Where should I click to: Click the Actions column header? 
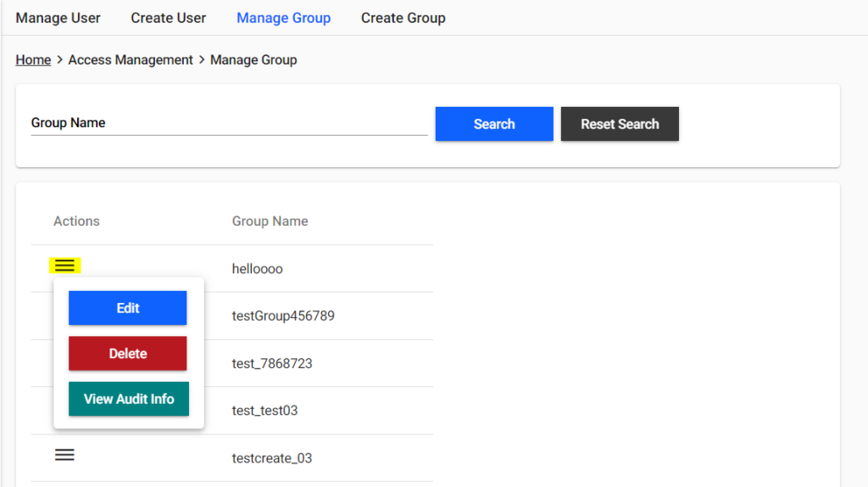pos(76,221)
